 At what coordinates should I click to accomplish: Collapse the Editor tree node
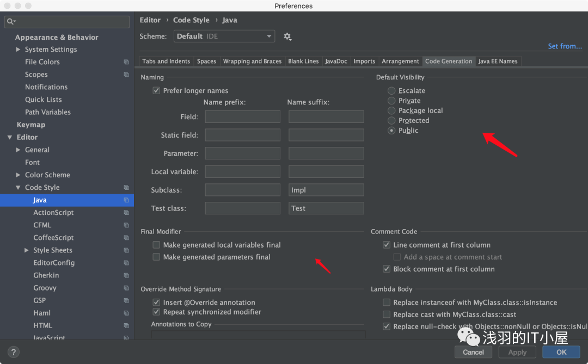pos(10,137)
